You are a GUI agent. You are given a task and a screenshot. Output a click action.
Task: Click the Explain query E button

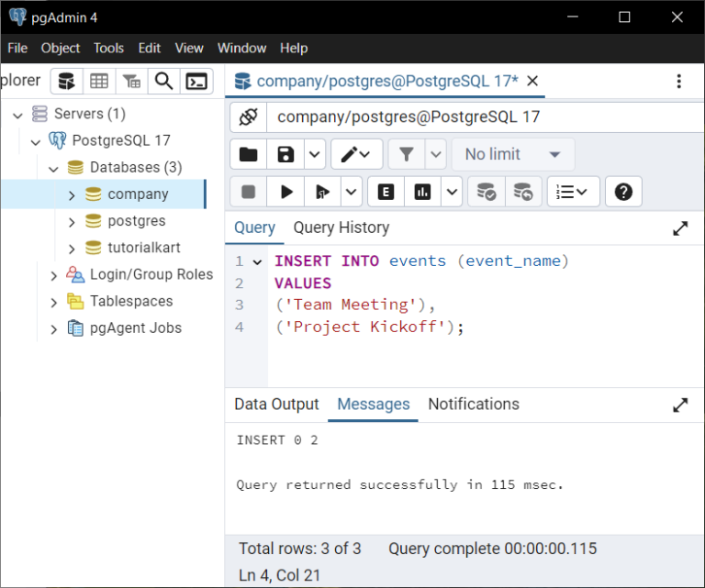click(386, 192)
